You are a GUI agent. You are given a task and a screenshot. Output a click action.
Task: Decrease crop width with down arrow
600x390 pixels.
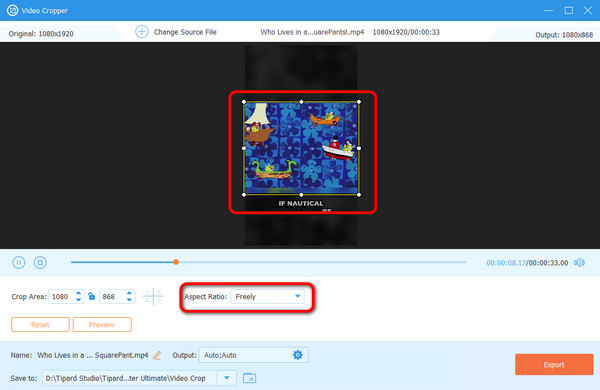[x=78, y=300]
